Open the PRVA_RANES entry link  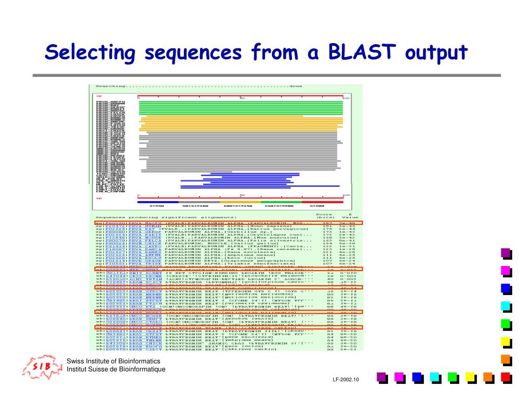coord(145,252)
